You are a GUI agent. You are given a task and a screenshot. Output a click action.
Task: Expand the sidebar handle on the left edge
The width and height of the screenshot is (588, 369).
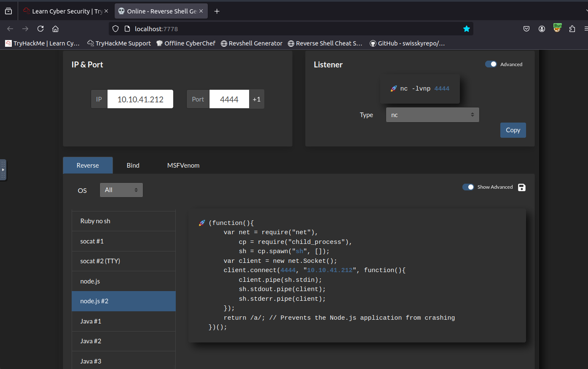click(x=3, y=170)
